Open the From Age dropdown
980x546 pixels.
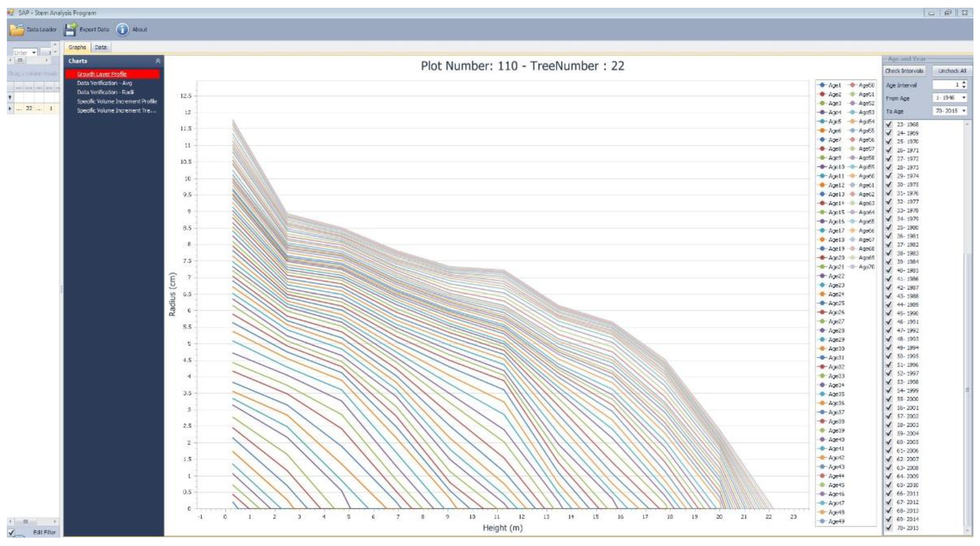pos(964,98)
